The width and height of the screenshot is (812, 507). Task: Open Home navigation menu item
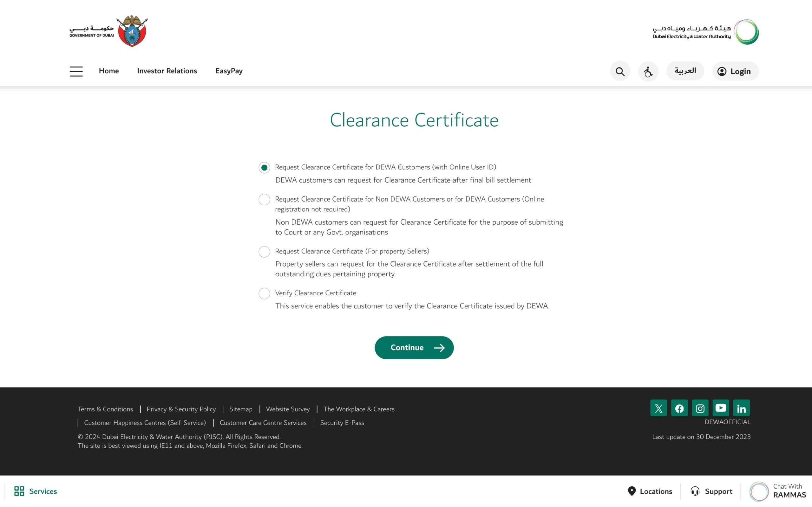[x=109, y=71]
